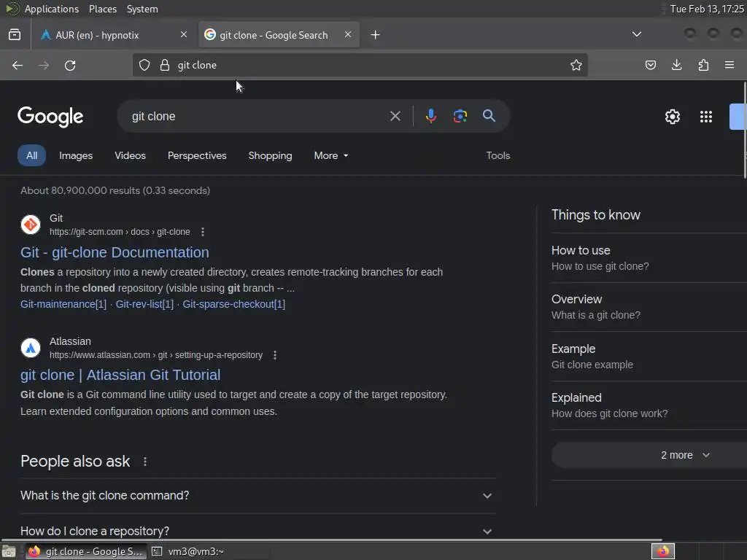This screenshot has height=560, width=747.
Task: Open options dots for Git result
Action: (203, 232)
